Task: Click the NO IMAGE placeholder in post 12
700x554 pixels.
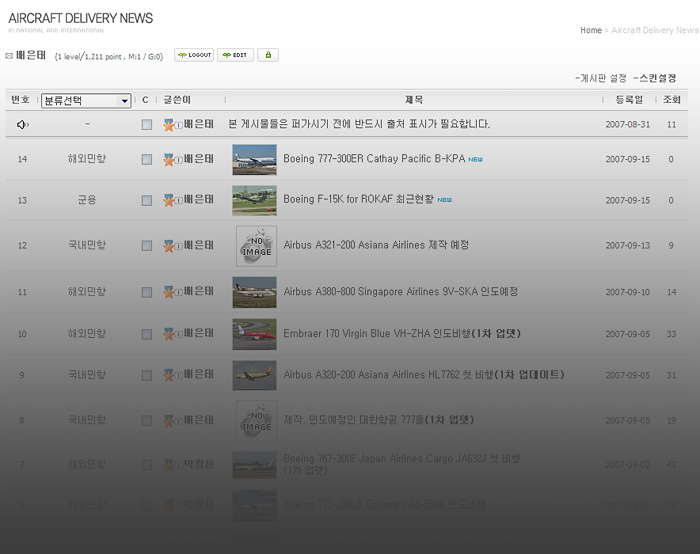Action: tap(256, 246)
